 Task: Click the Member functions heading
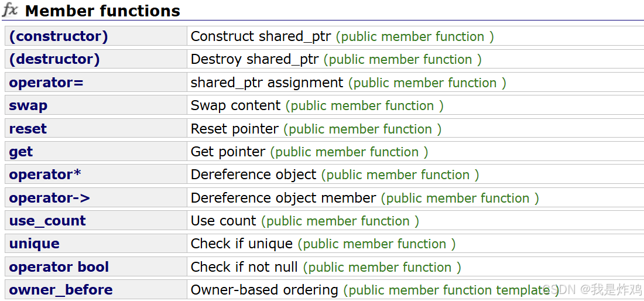pyautogui.click(x=102, y=11)
